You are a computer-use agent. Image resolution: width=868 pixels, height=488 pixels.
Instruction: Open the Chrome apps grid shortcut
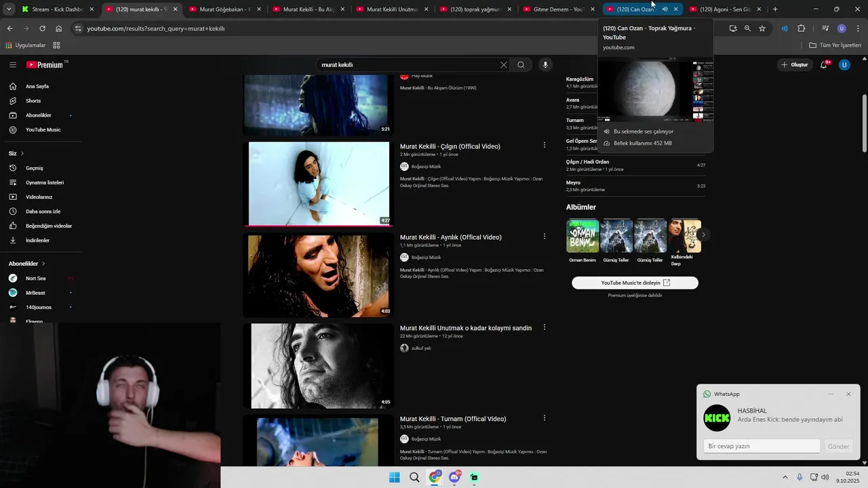56,45
